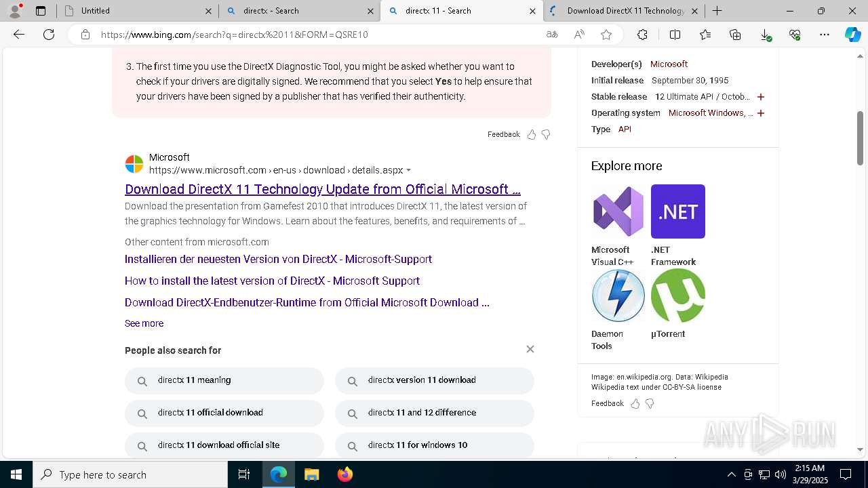868x488 pixels.
Task: Open the Copilot sidebar icon
Action: (852, 35)
